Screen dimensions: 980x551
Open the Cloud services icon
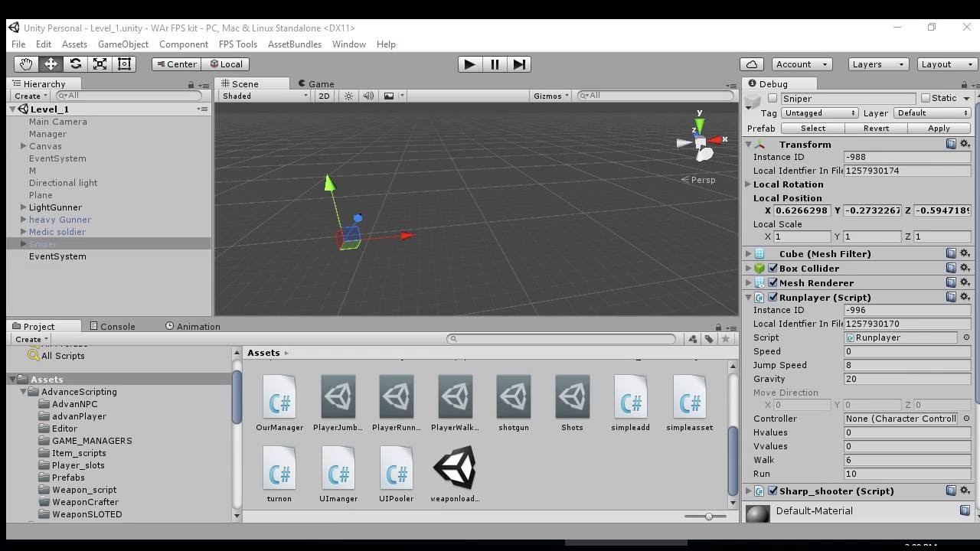[752, 64]
